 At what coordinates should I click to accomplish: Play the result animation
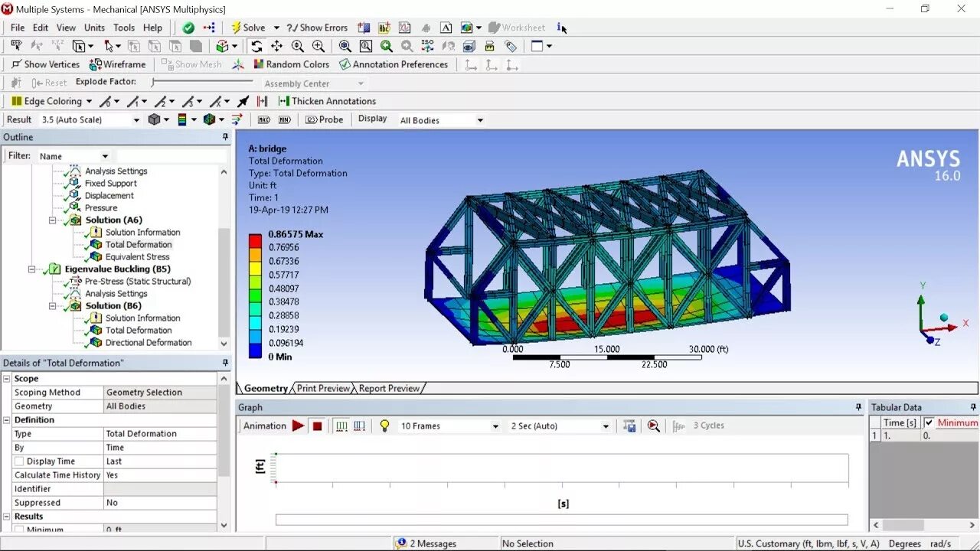click(x=298, y=425)
